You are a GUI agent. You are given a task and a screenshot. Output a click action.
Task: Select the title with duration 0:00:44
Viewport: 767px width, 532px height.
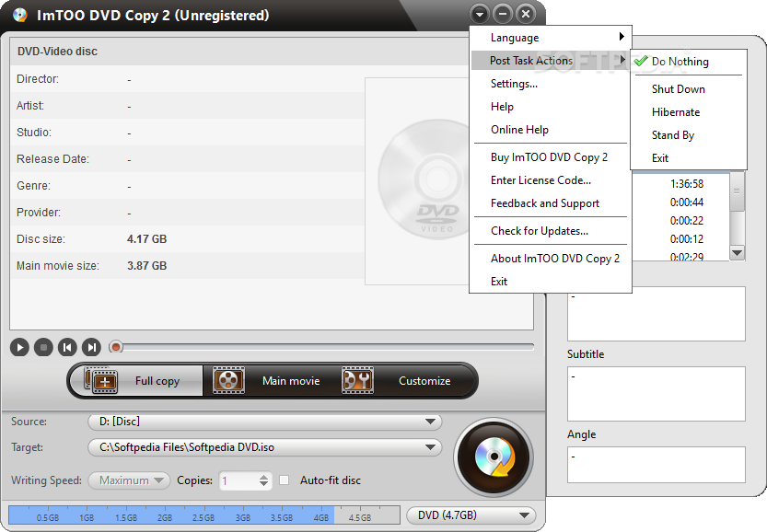tap(686, 202)
